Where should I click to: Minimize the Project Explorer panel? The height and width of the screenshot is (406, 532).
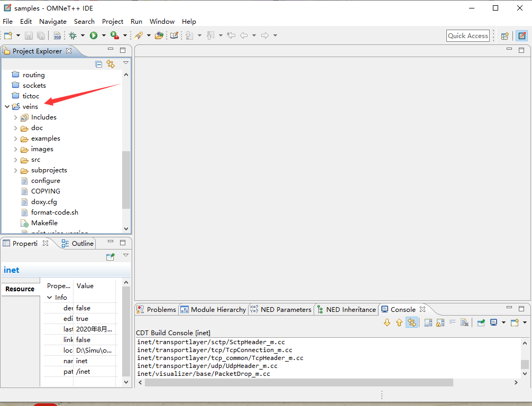(x=111, y=50)
